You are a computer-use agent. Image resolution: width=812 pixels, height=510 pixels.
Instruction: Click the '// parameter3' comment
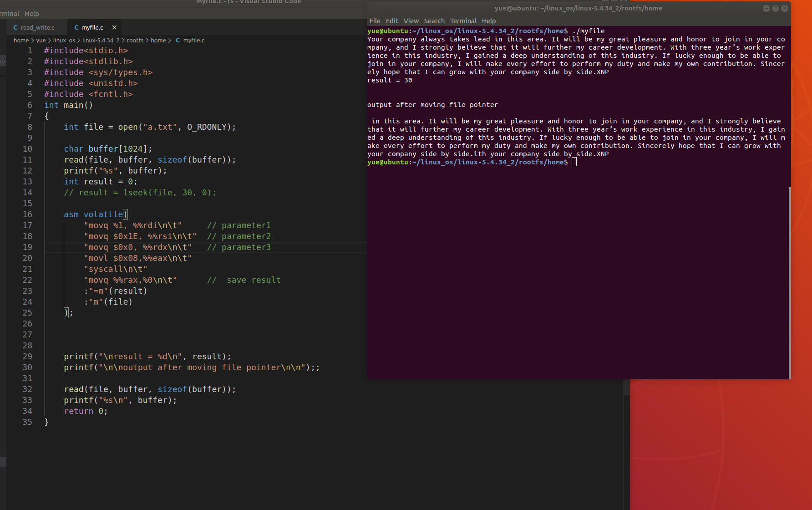click(239, 247)
